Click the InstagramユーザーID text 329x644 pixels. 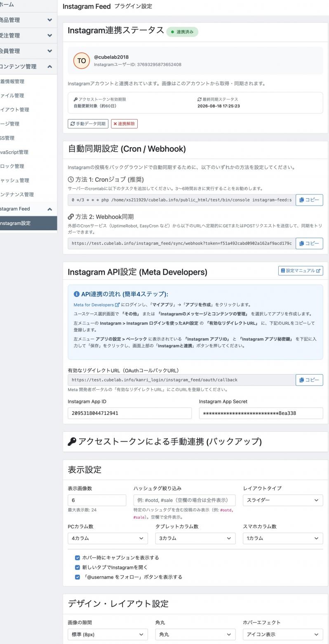[x=138, y=65]
